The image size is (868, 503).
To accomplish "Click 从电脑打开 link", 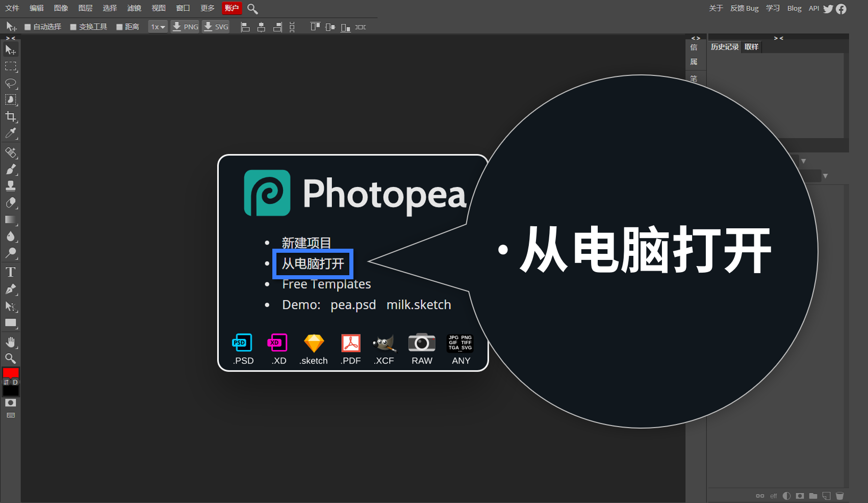I will [x=313, y=263].
